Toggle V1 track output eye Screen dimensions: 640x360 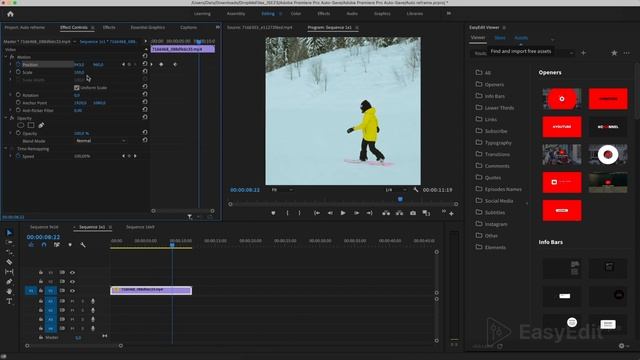point(72,291)
